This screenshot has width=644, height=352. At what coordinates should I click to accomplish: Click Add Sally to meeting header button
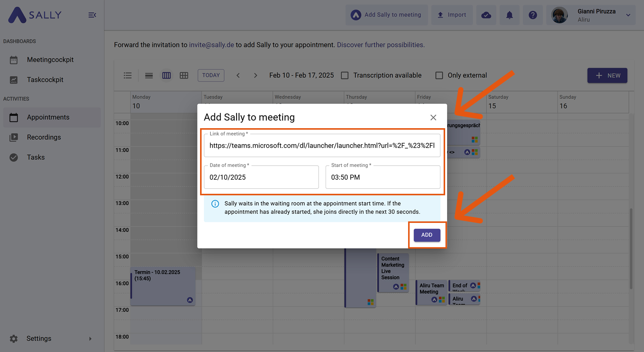[387, 15]
